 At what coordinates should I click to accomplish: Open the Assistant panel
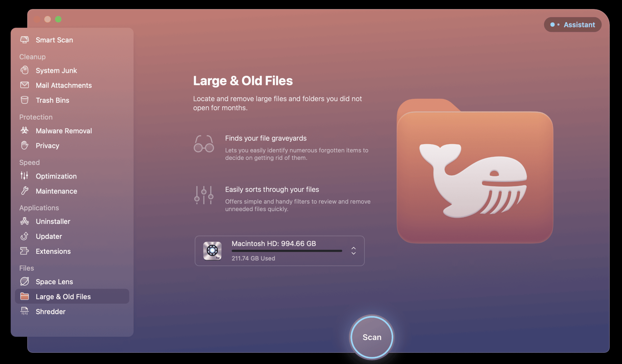[x=573, y=24]
